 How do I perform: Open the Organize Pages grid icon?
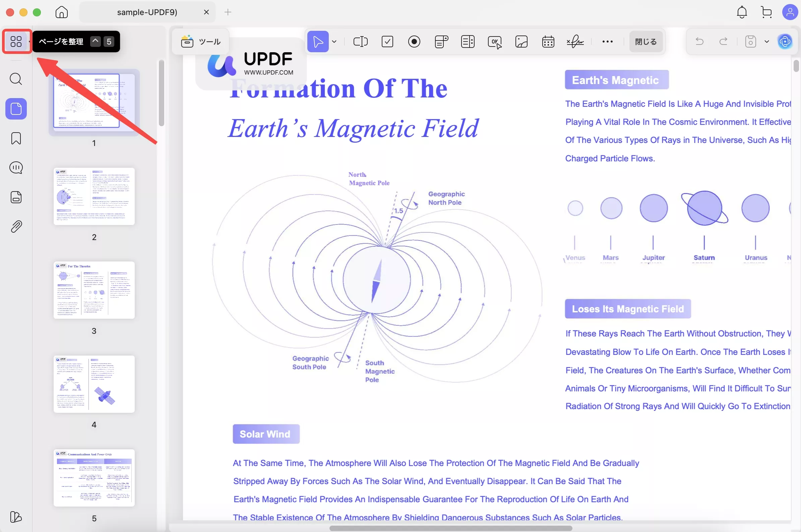click(16, 42)
